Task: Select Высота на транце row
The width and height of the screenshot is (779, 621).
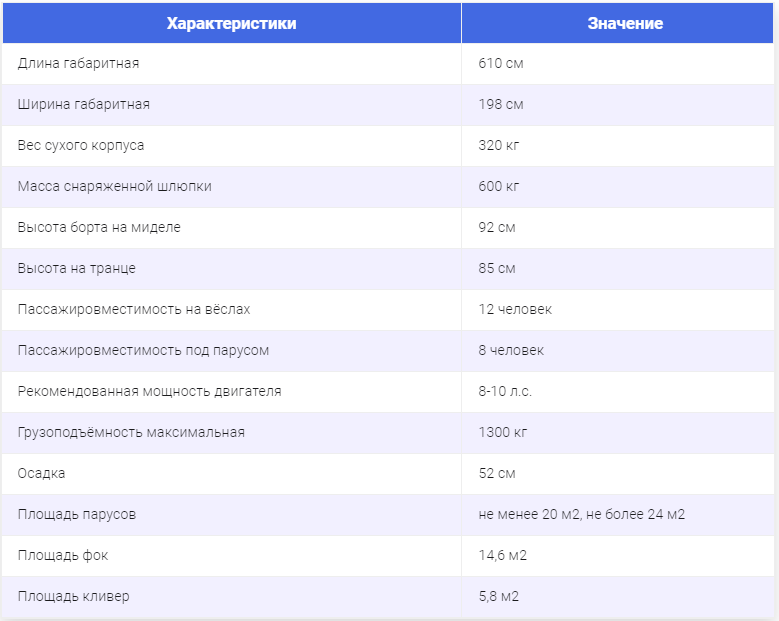Action: pos(388,269)
